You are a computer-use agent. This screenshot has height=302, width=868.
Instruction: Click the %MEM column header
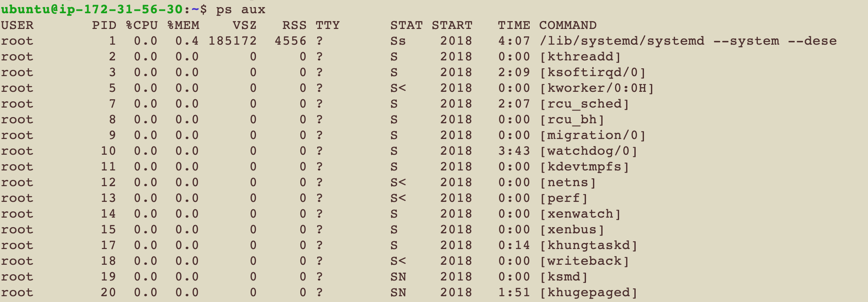click(x=183, y=25)
